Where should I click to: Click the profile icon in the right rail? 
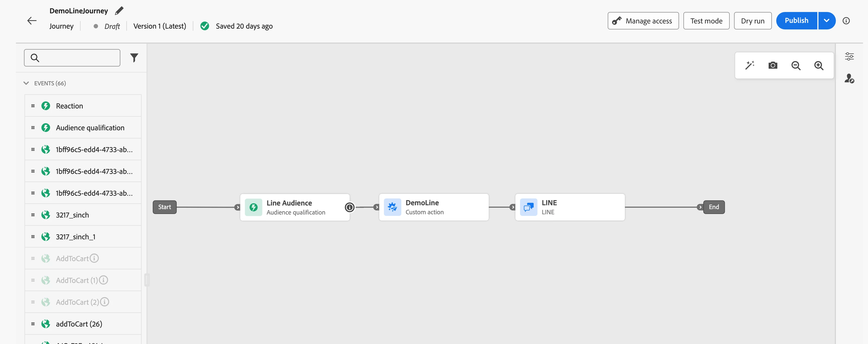coord(849,79)
